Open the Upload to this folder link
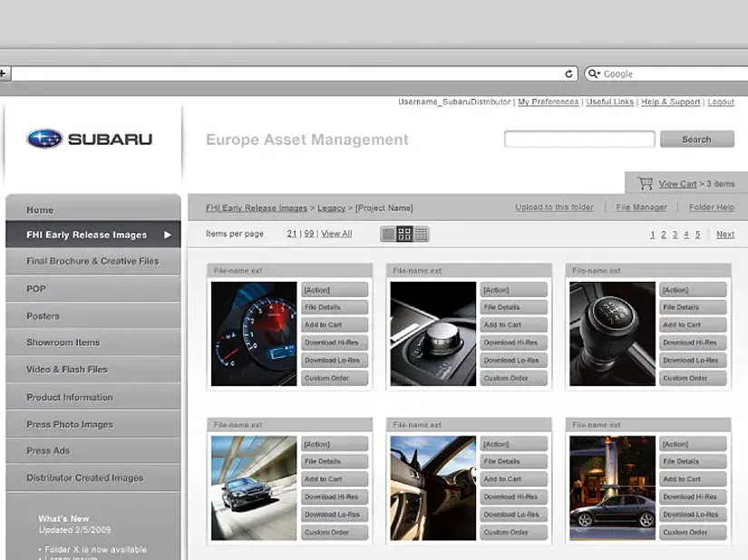Viewport: 748px width, 560px height. pos(554,208)
